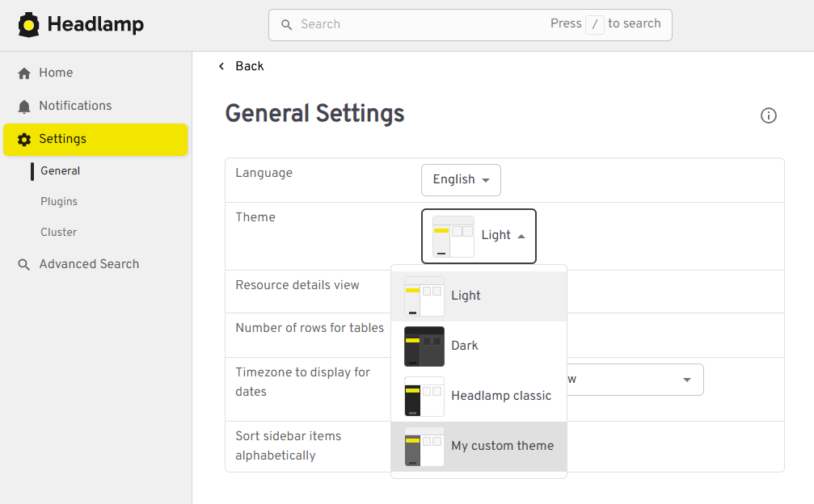This screenshot has height=504, width=814.
Task: Open Settings in sidebar
Action: [x=95, y=140]
